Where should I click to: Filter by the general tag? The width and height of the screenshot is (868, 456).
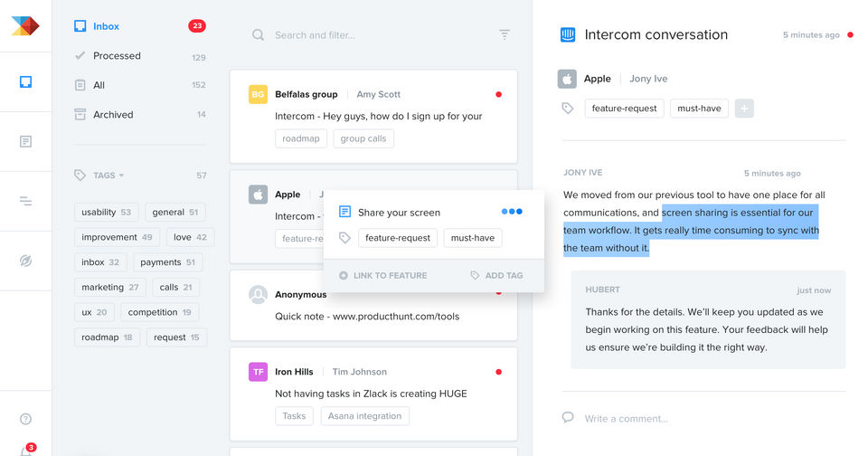click(x=175, y=213)
